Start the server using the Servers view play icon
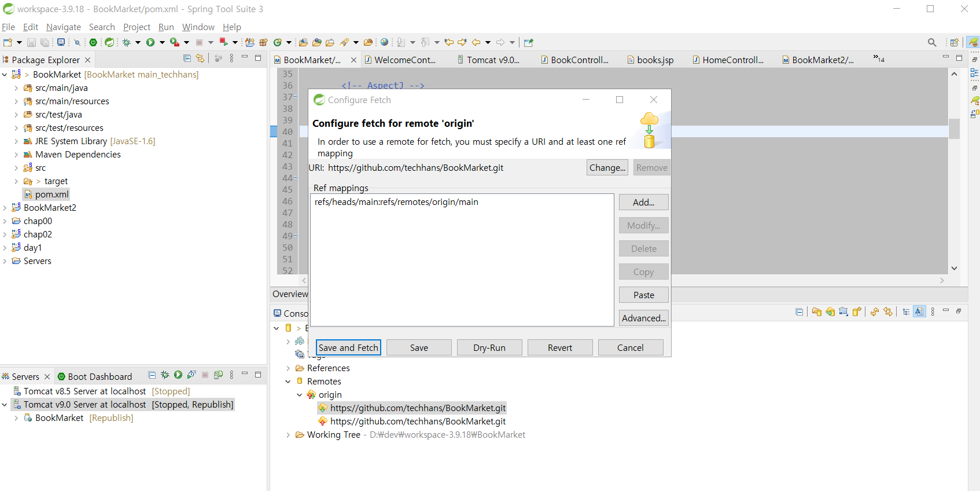980x491 pixels. [x=178, y=375]
